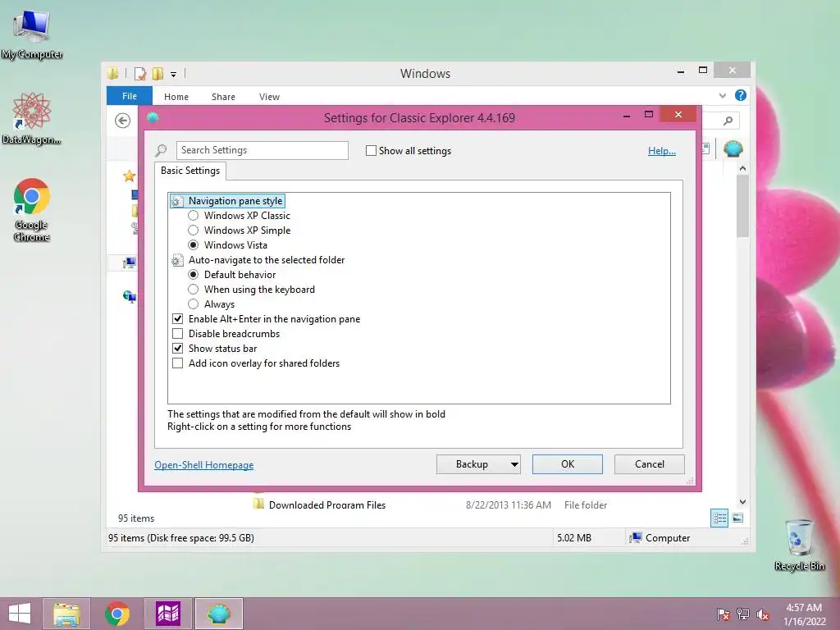This screenshot has height=630, width=840.
Task: Switch Explorer to Details view icon
Action: click(x=719, y=518)
